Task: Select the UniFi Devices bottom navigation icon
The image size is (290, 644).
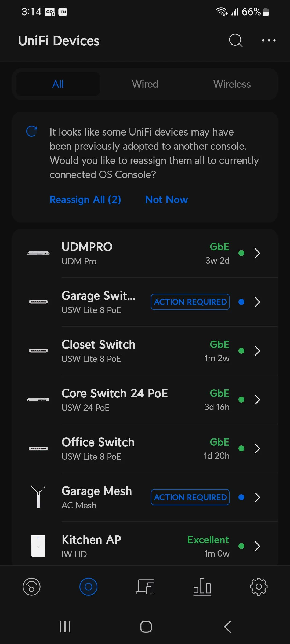Action: click(x=88, y=587)
